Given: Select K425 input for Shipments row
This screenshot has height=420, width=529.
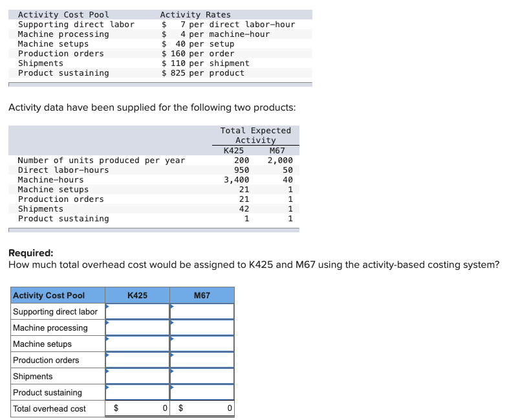Looking at the screenshot, I should pyautogui.click(x=137, y=376).
